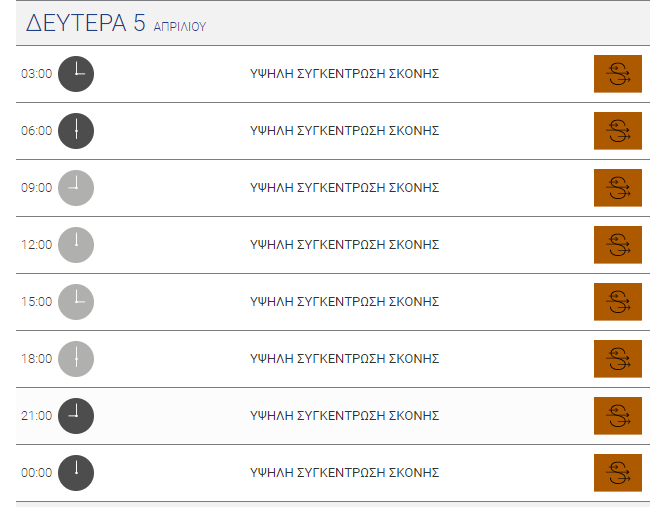Click the dust icon in the 21:00 row
Viewport: 672px width, 507px height.
[x=618, y=416]
